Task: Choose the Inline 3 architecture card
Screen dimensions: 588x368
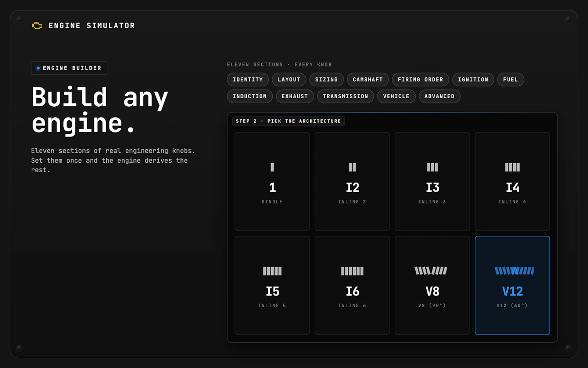Action: pyautogui.click(x=432, y=181)
